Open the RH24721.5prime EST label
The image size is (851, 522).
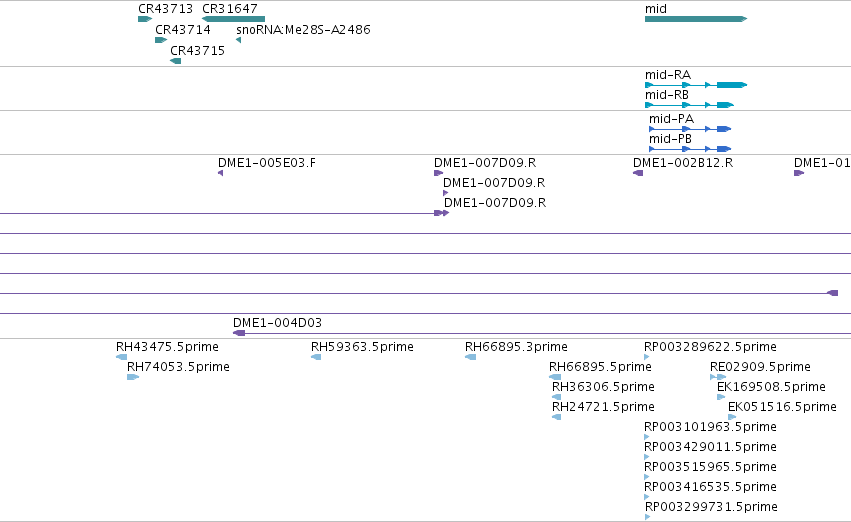(603, 407)
